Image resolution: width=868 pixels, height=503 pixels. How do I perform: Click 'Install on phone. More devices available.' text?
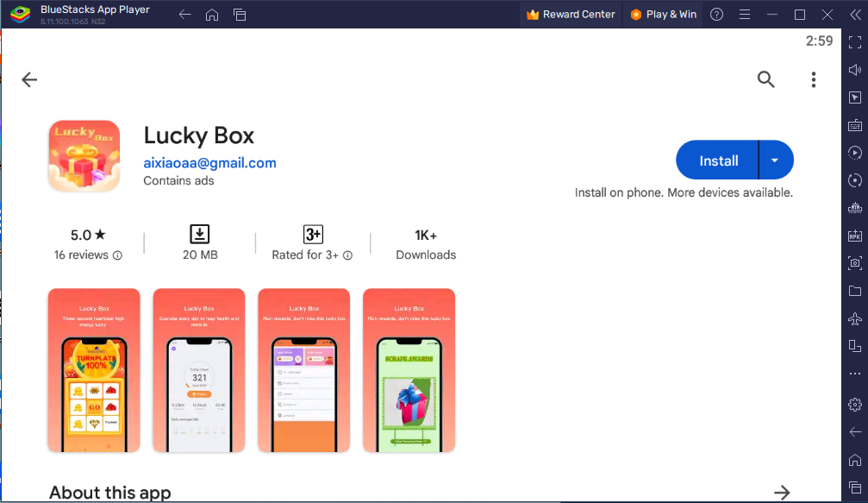(x=684, y=192)
